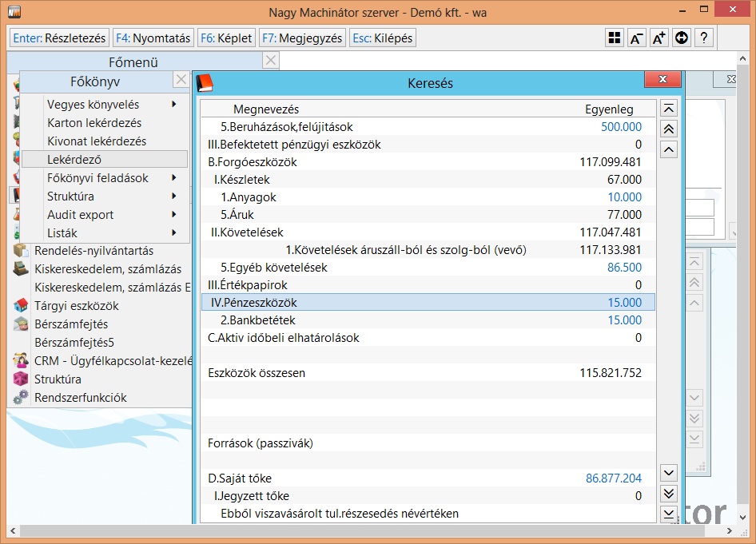Click the F7: Megjegyzés button
The image size is (756, 544).
point(301,38)
